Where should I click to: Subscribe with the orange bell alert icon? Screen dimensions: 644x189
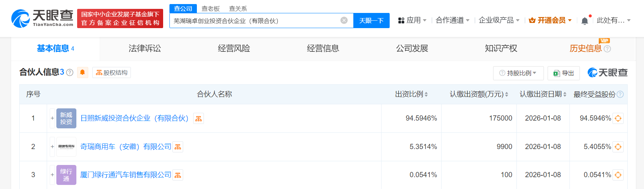[83, 72]
